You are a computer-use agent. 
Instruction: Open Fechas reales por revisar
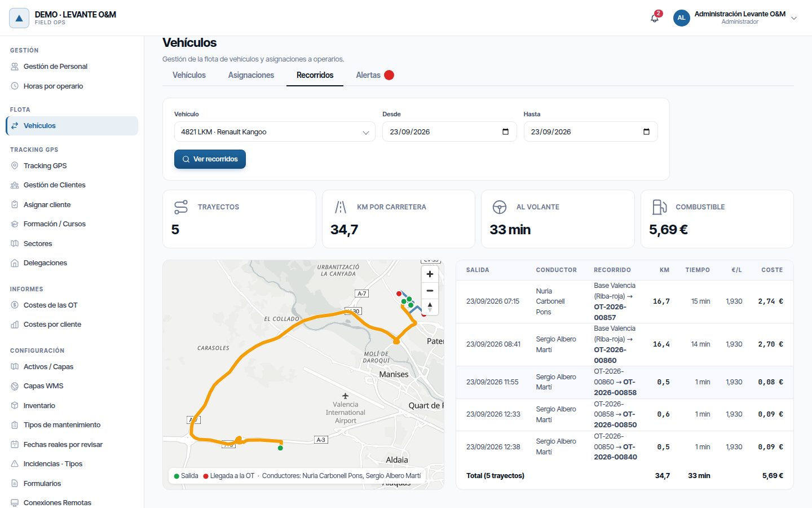tap(72, 445)
